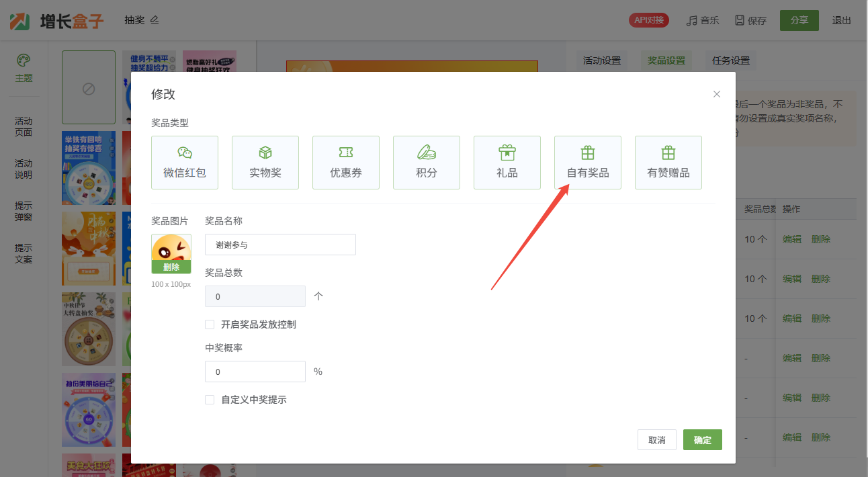The width and height of the screenshot is (868, 477).
Task: Click the 保存 save icon button
Action: (750, 20)
